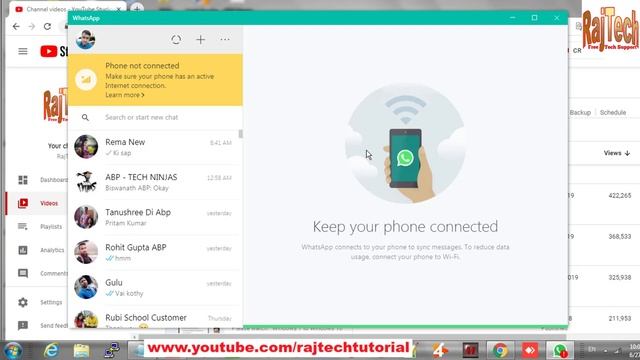Follow the Learn more link
The image size is (640, 360).
[x=124, y=95]
